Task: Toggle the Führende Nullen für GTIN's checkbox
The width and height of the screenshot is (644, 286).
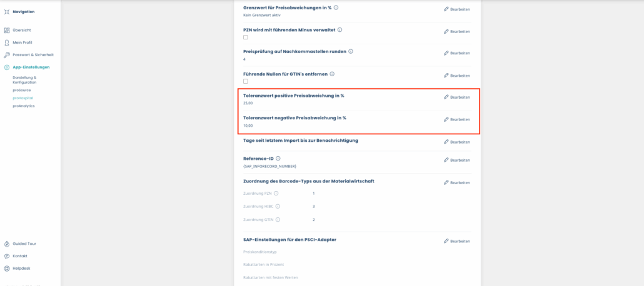Action: point(246,81)
